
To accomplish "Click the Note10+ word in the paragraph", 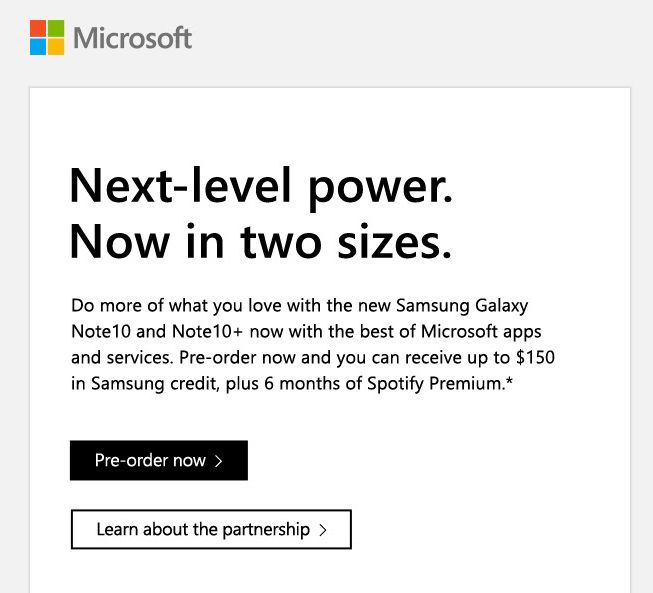I will tap(207, 332).
